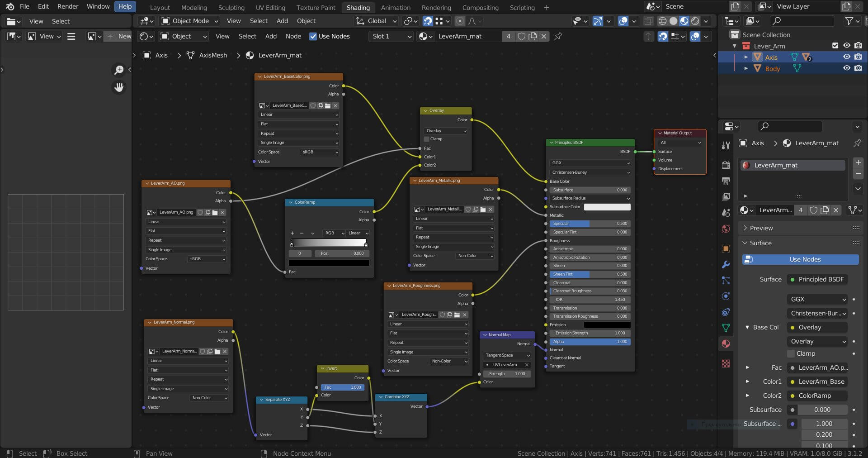868x458 pixels.
Task: Hide the Axis object in viewport
Action: tap(847, 57)
